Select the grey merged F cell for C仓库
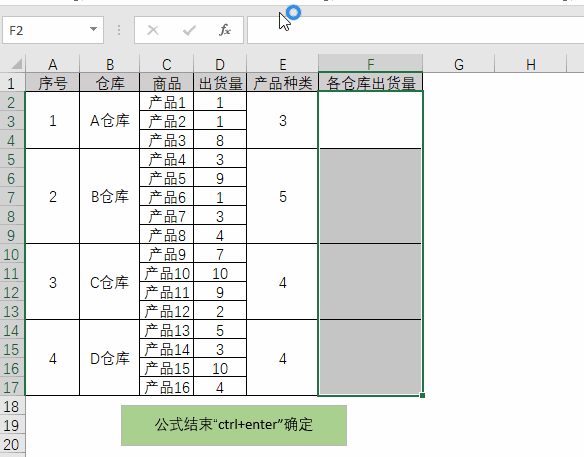The image size is (584, 457). point(371,282)
